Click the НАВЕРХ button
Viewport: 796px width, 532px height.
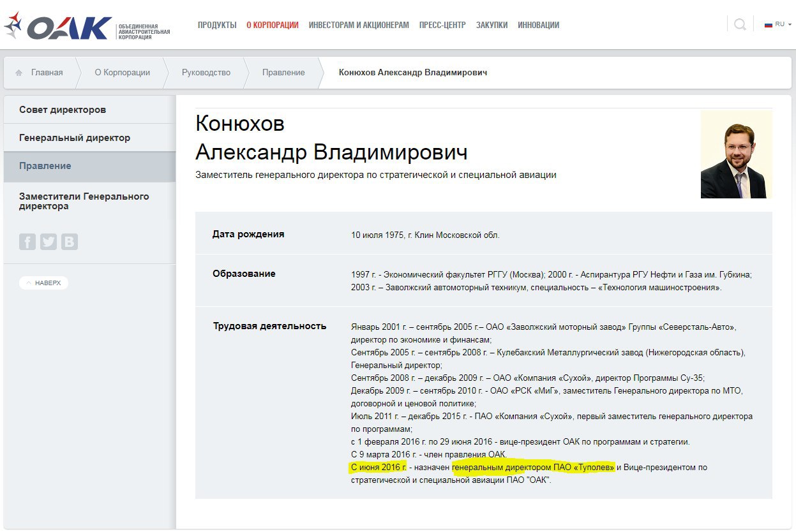click(x=43, y=283)
